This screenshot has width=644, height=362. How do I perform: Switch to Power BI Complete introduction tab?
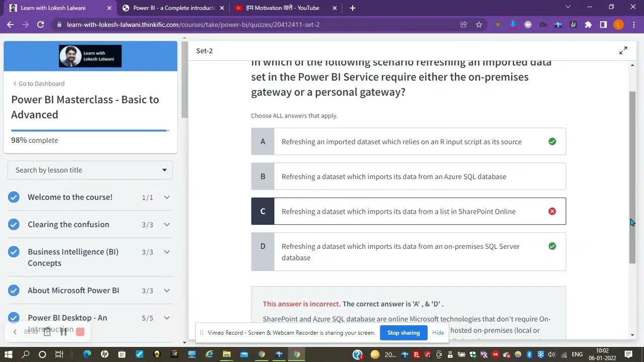point(174,8)
